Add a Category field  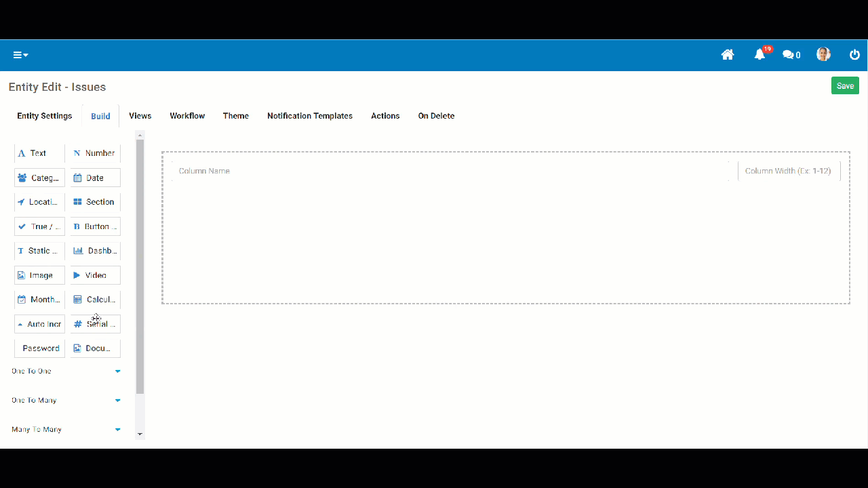point(39,178)
